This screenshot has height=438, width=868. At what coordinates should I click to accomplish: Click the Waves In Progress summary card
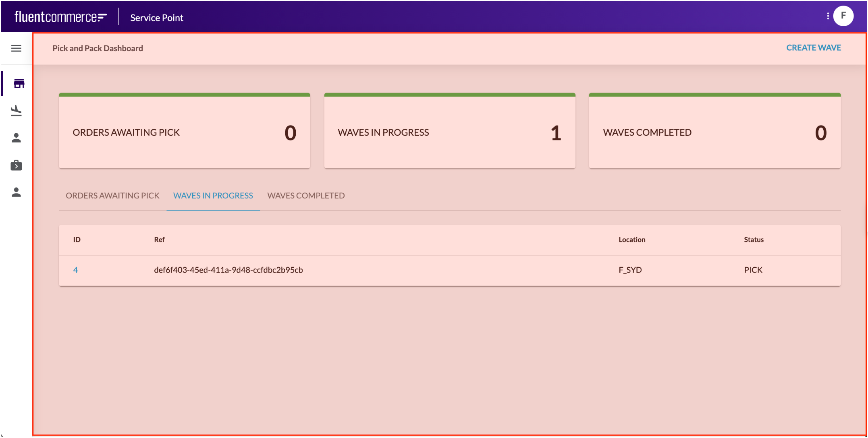pos(449,132)
